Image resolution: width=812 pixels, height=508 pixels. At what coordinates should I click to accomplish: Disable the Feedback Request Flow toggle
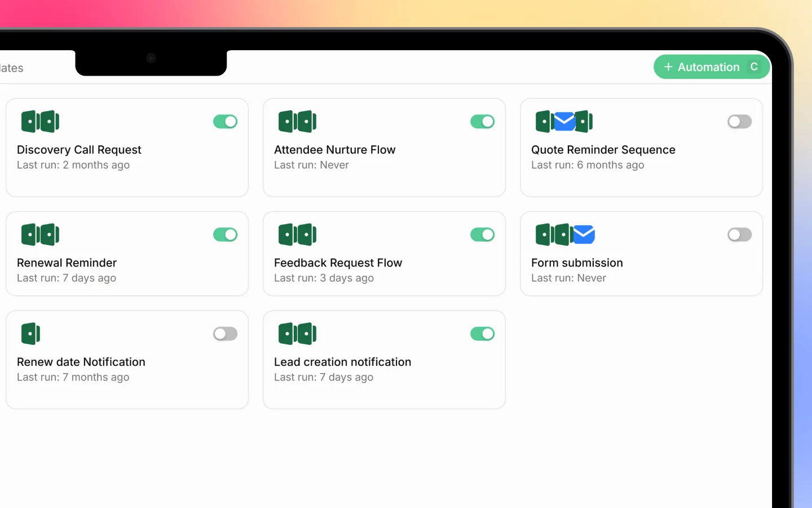[483, 234]
